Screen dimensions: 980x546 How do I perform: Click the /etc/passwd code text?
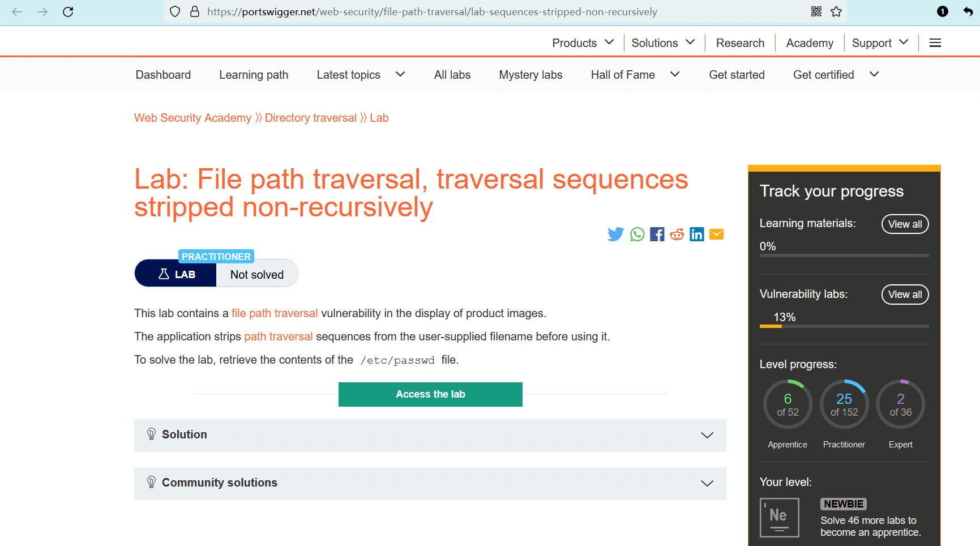[397, 360]
